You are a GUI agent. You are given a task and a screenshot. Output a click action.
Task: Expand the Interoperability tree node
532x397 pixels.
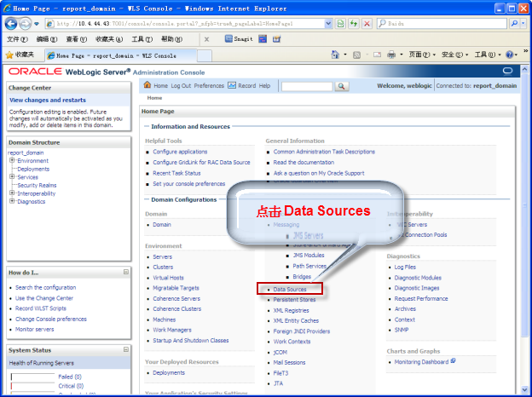(x=12, y=193)
